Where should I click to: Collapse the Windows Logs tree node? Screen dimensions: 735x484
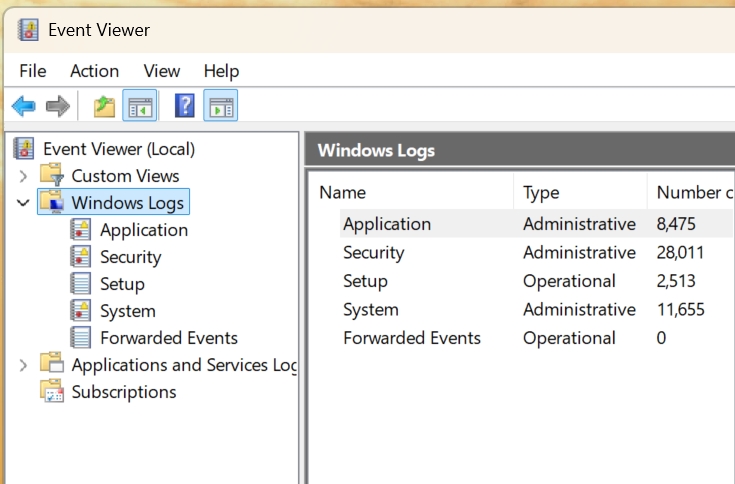click(24, 203)
